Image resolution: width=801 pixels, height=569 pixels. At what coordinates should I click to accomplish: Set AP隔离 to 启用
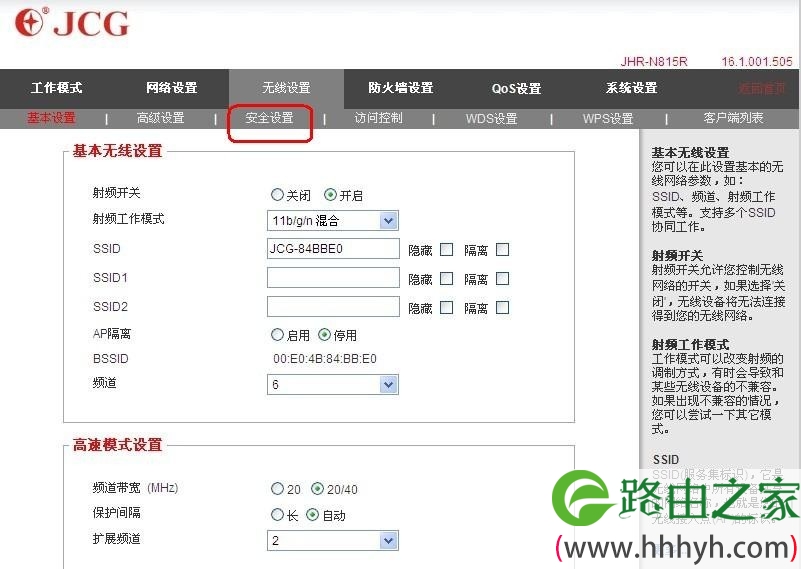(277, 335)
